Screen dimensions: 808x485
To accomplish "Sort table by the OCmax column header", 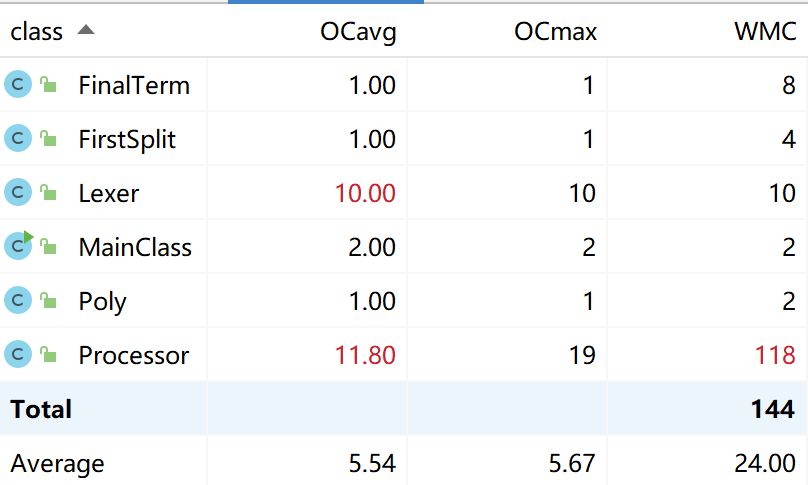I will [555, 32].
